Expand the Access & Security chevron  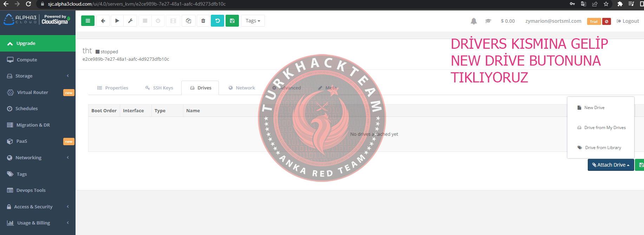point(68,207)
